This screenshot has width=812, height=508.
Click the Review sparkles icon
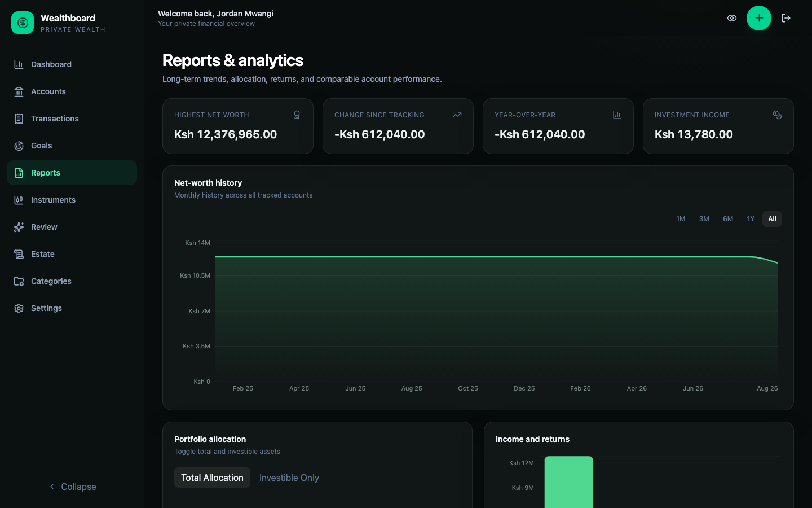19,227
